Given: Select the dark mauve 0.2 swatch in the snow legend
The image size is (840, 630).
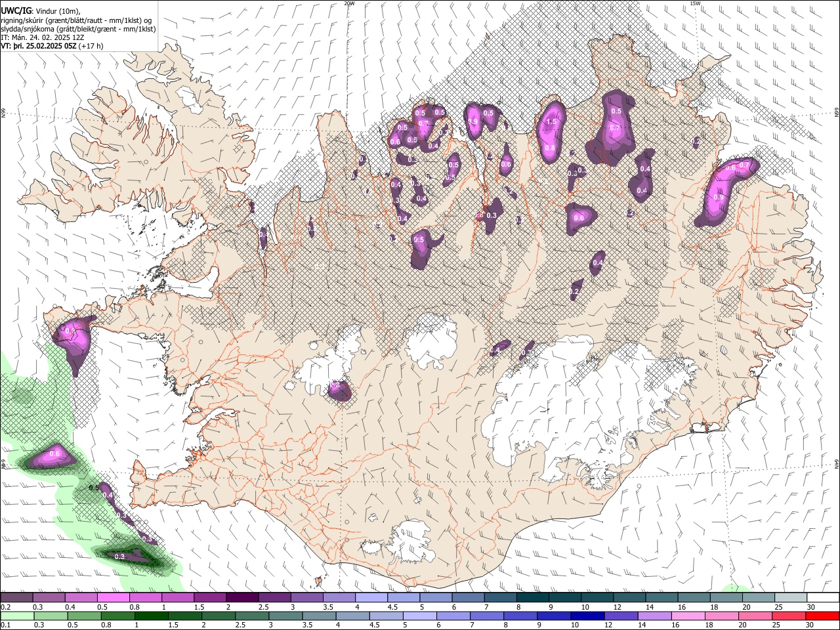Looking at the screenshot, I should [x=16, y=597].
